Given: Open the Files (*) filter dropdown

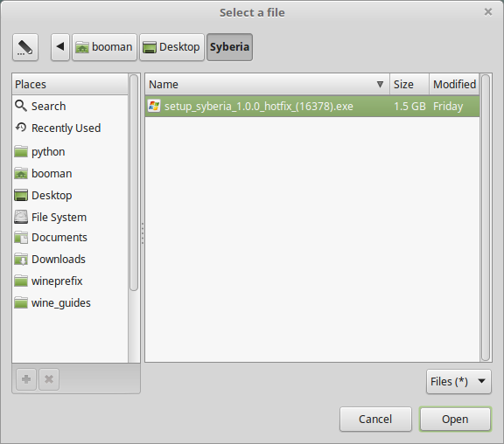Looking at the screenshot, I should [458, 381].
